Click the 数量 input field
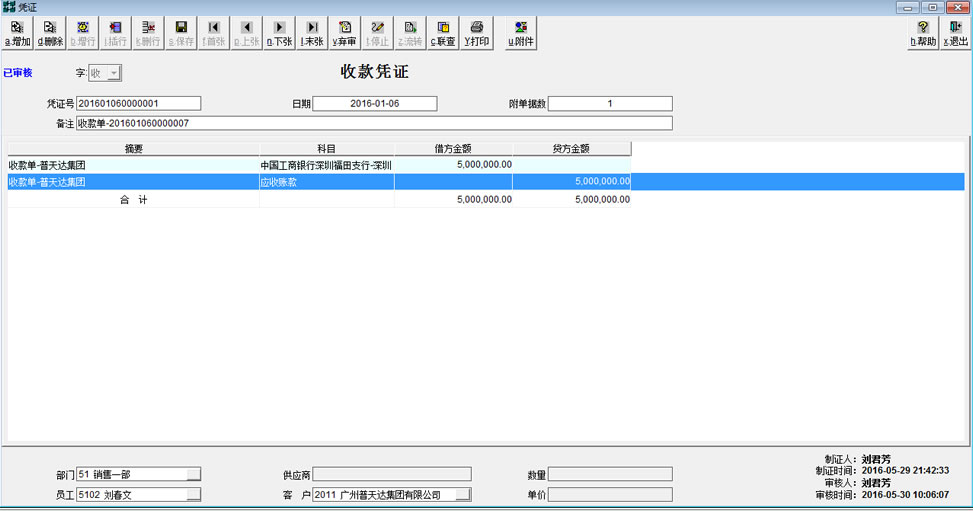The width and height of the screenshot is (973, 511). click(x=610, y=474)
